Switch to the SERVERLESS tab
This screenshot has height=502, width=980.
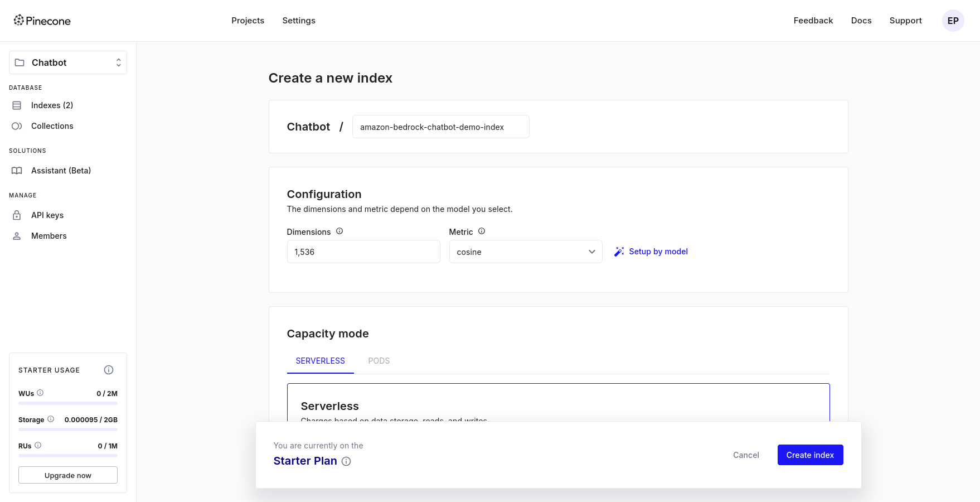[x=321, y=361]
